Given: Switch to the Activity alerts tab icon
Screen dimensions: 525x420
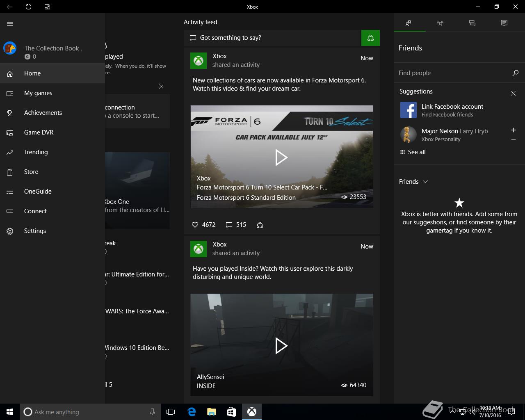Looking at the screenshot, I should pos(504,23).
